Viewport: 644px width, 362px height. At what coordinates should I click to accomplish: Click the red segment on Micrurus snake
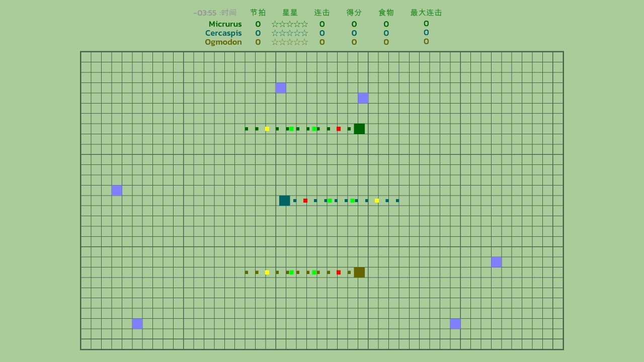(339, 129)
